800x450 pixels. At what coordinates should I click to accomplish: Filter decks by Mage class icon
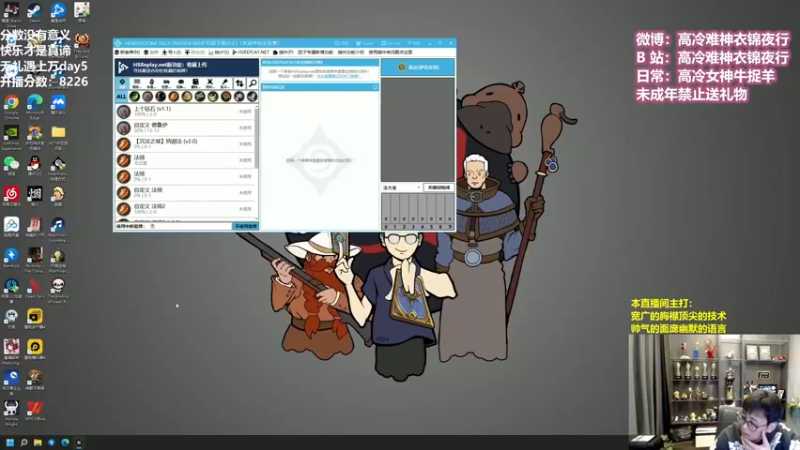click(x=174, y=96)
